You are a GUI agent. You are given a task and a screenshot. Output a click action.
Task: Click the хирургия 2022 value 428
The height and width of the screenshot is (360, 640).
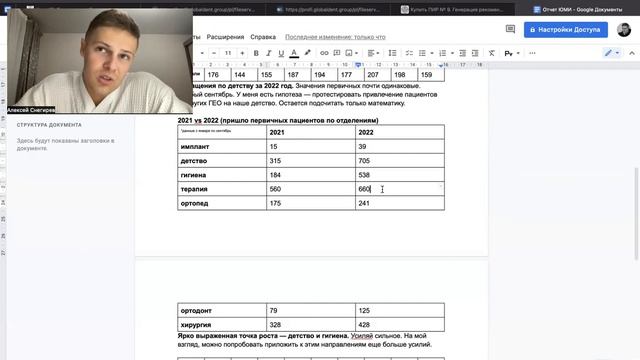pos(364,325)
